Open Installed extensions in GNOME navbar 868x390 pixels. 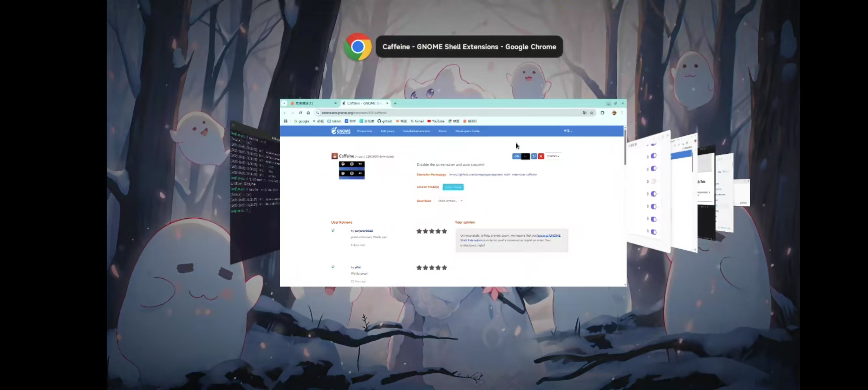tap(416, 131)
